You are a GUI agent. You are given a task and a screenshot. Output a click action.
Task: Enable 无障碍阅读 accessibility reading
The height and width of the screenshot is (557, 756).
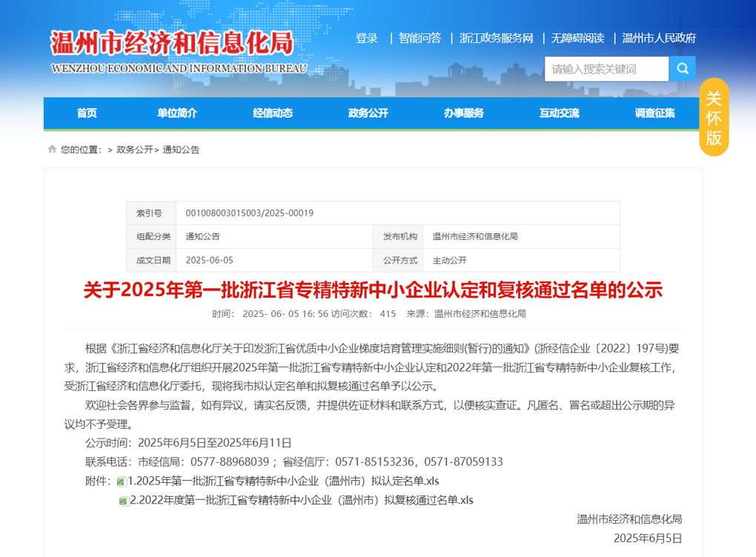pyautogui.click(x=577, y=39)
